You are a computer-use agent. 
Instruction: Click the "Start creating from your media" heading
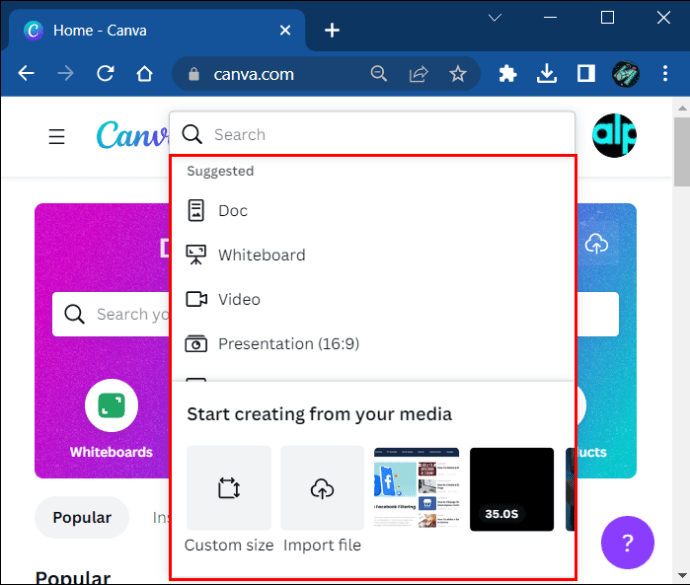(319, 414)
